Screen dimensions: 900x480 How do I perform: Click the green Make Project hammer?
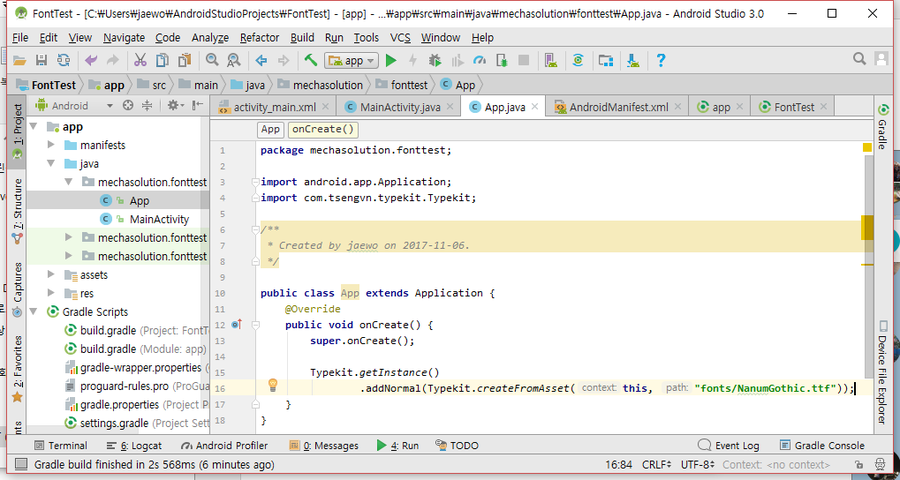pyautogui.click(x=311, y=60)
